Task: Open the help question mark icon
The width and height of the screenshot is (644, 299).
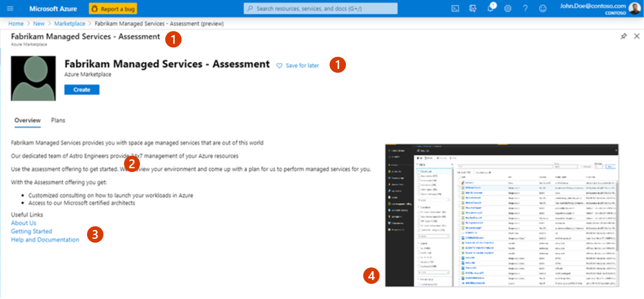Action: (x=525, y=8)
